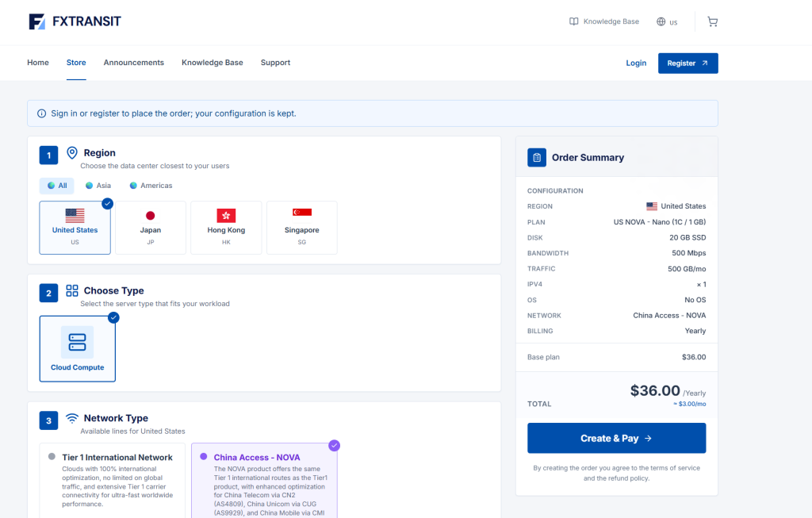
Task: Click the Japan flag icon
Action: [x=150, y=216]
